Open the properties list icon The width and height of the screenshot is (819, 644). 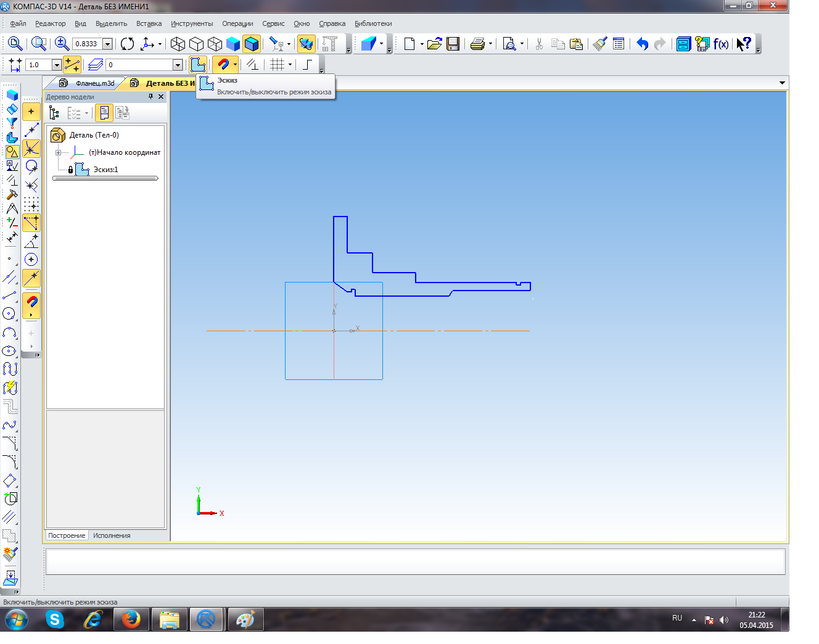pos(619,44)
